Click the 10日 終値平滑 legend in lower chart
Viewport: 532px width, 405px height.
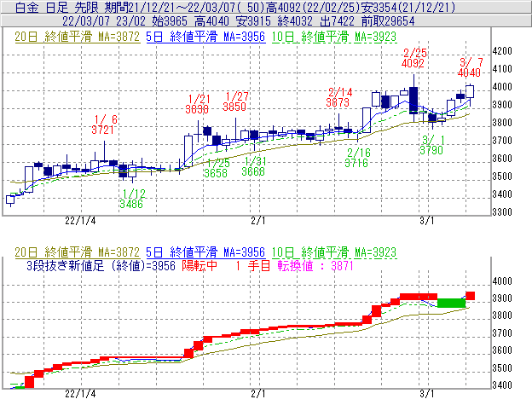334,252
